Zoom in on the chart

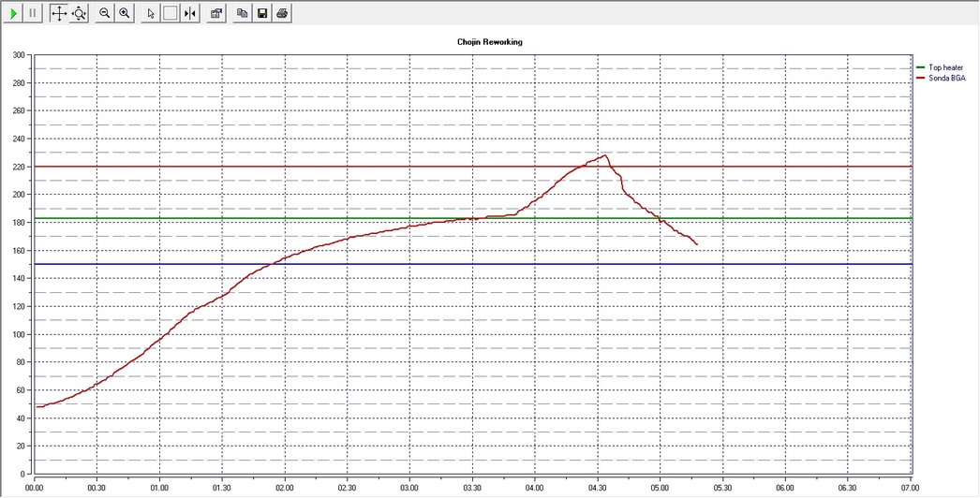pyautogui.click(x=125, y=14)
